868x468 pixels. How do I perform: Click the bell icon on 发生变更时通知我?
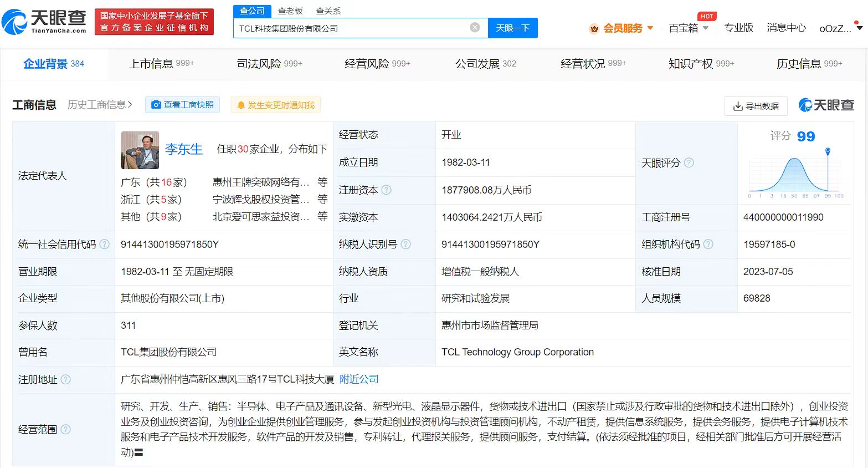click(240, 104)
